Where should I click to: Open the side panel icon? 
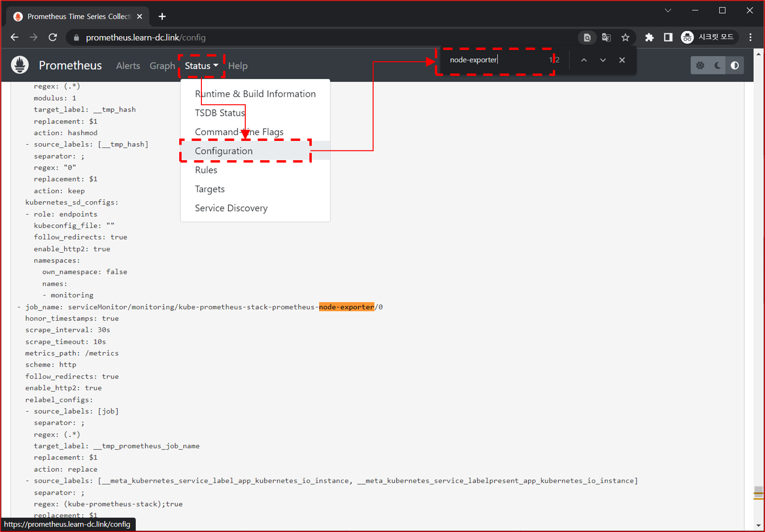click(668, 37)
